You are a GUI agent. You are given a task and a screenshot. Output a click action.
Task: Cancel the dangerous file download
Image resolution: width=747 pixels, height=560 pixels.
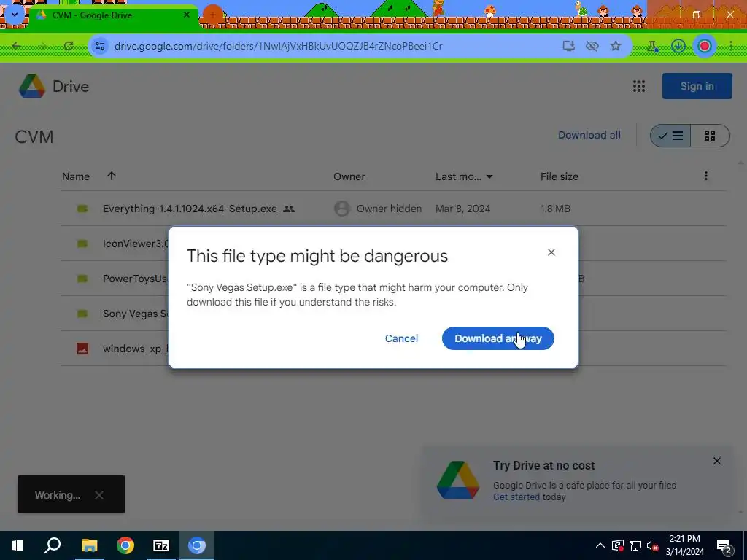click(x=401, y=338)
